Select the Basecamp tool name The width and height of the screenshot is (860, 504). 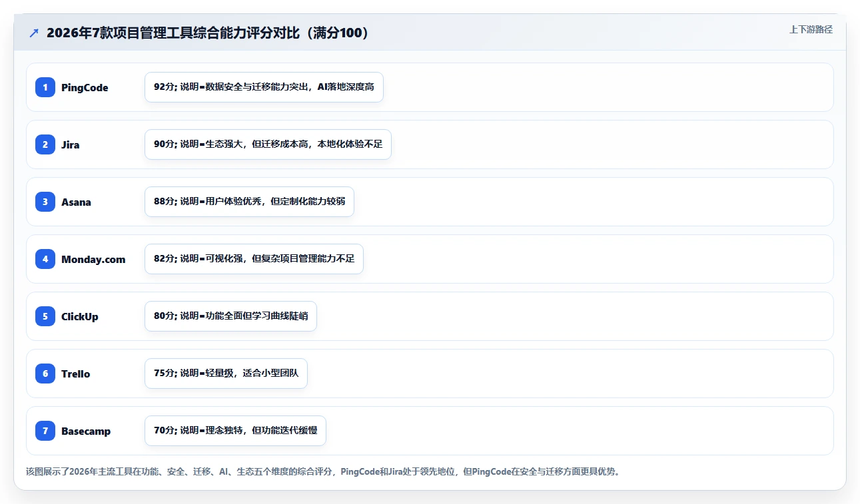(86, 431)
